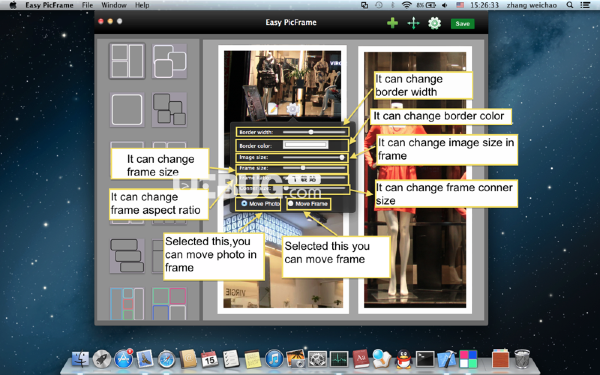The height and width of the screenshot is (375, 600).
Task: Open iPhoto from the Dock
Action: (295, 359)
